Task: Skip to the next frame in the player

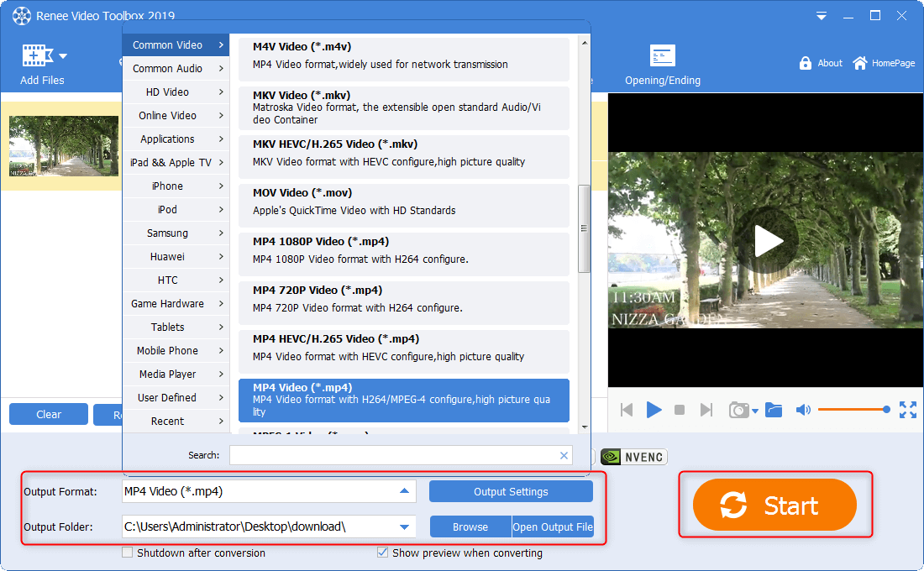Action: (x=706, y=410)
